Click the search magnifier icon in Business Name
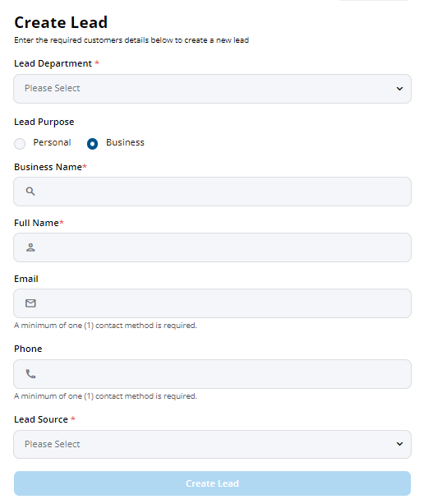This screenshot has height=504, width=424. pos(30,192)
